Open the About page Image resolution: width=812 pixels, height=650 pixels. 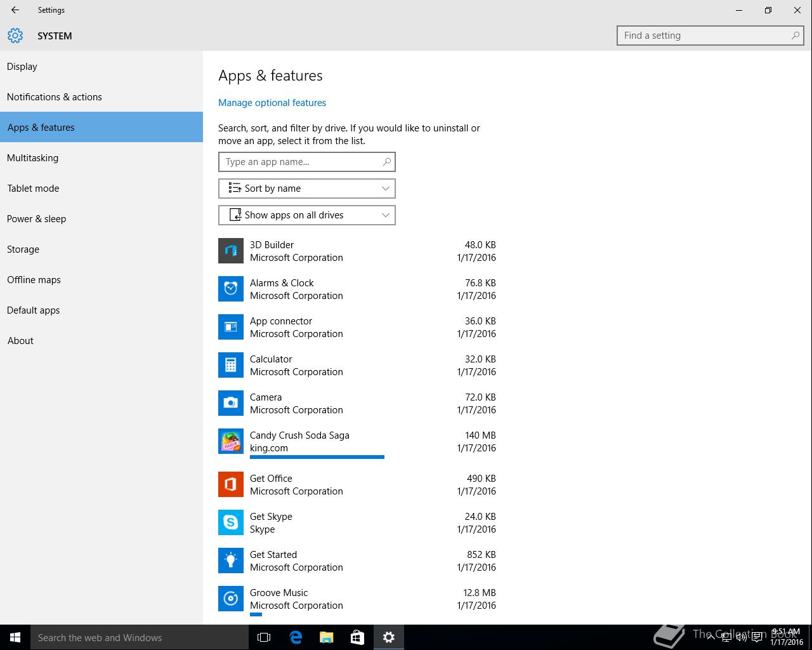[x=101, y=340]
